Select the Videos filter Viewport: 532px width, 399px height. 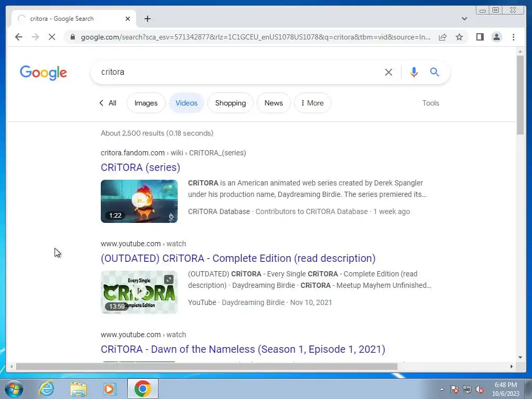click(x=187, y=103)
